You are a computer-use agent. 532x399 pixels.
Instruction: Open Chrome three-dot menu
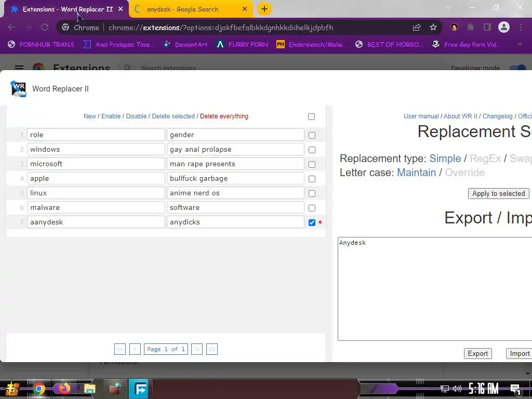pyautogui.click(x=521, y=27)
